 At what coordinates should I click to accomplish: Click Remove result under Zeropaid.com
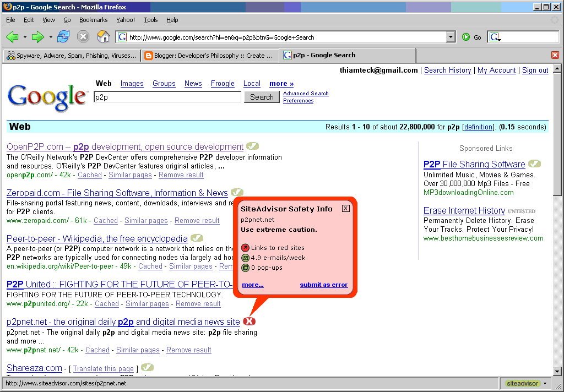pyautogui.click(x=197, y=220)
